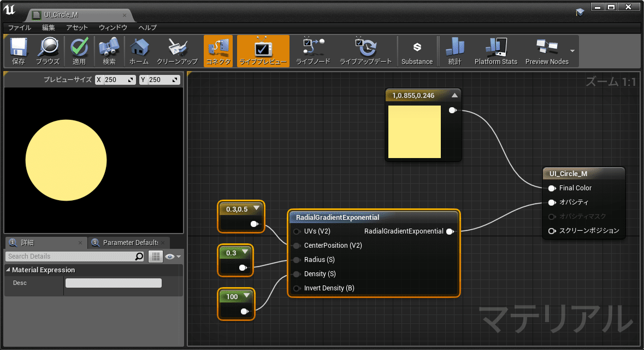Toggle the property matrix grid view button
The width and height of the screenshot is (644, 350).
(156, 256)
